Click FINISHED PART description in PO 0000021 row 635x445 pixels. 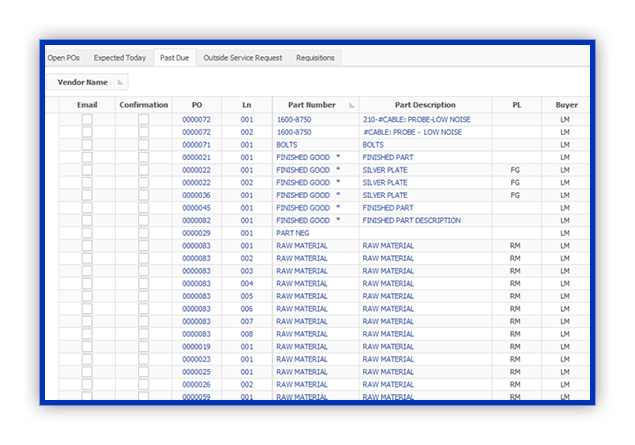[x=388, y=157]
